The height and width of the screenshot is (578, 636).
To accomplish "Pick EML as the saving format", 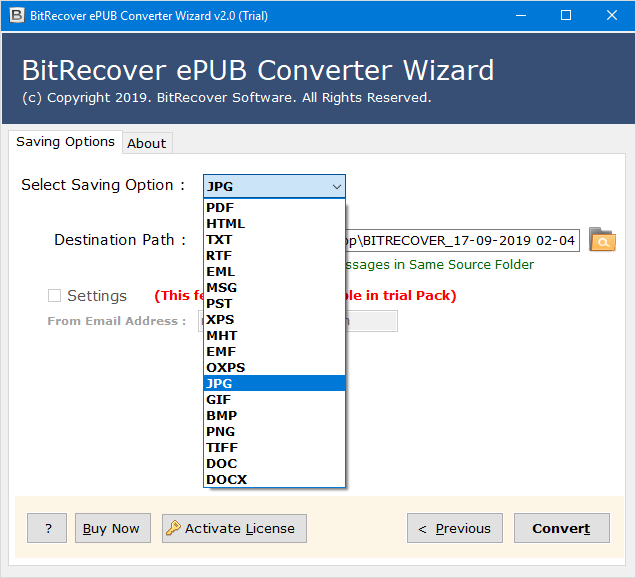I will click(274, 271).
